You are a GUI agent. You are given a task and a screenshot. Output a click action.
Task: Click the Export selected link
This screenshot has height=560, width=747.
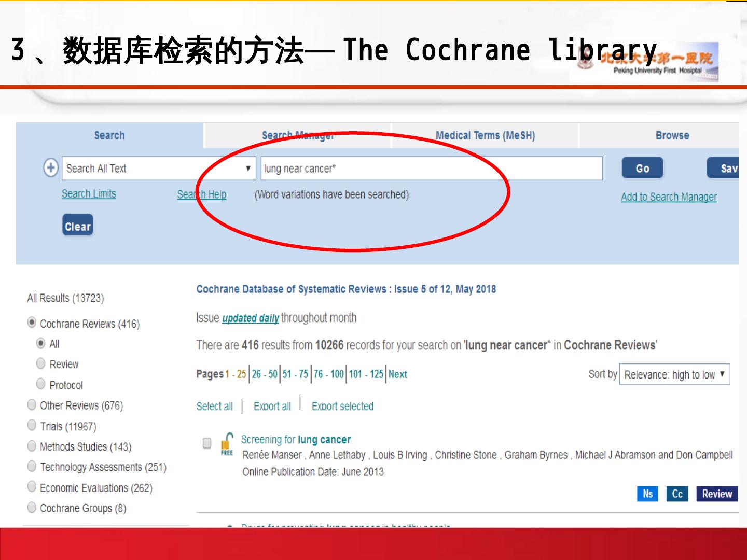pos(342,407)
